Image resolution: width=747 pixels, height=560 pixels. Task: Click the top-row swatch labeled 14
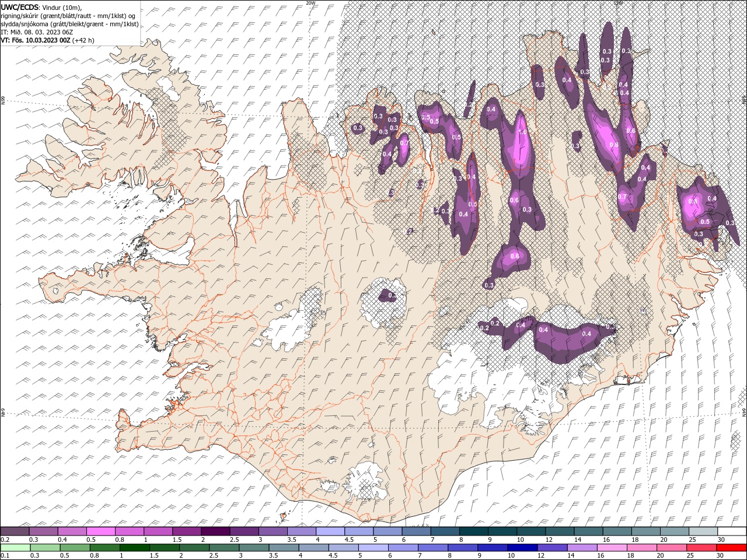[588, 531]
